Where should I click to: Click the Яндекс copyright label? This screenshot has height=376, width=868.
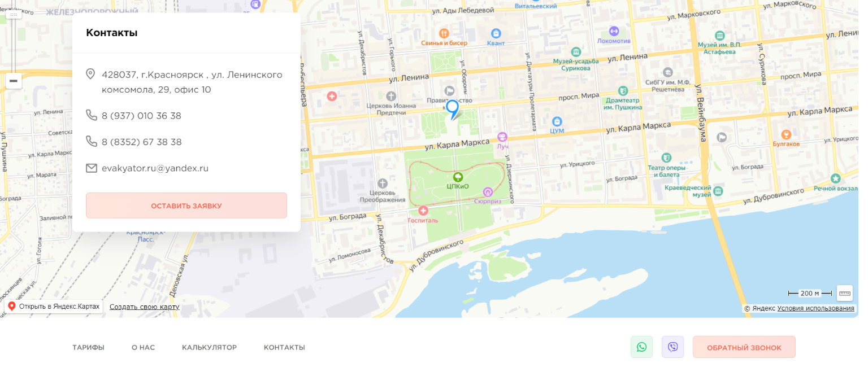[x=759, y=308]
